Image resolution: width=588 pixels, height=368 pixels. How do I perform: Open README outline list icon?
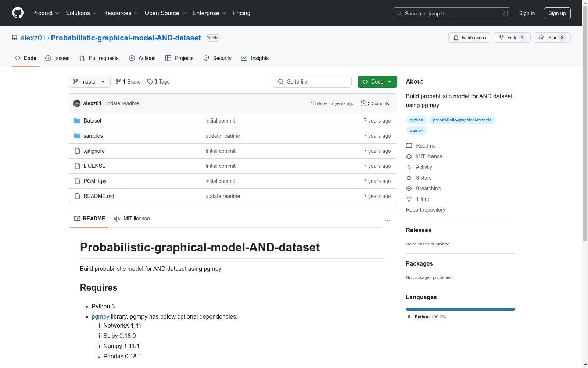[387, 219]
